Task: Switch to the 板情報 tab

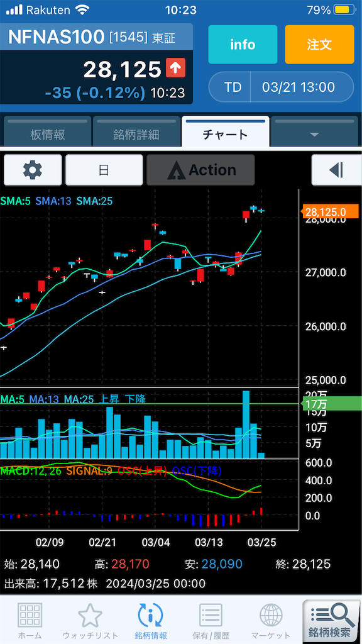Action: coord(48,131)
